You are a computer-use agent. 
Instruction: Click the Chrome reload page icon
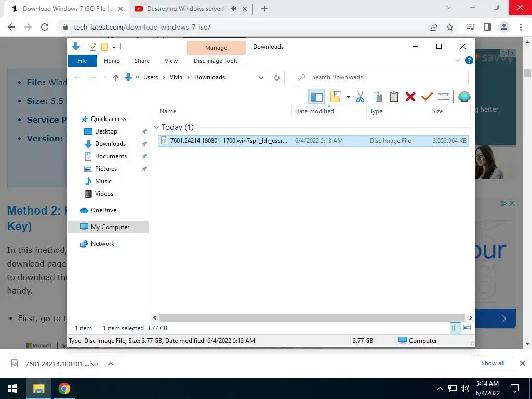click(x=45, y=27)
